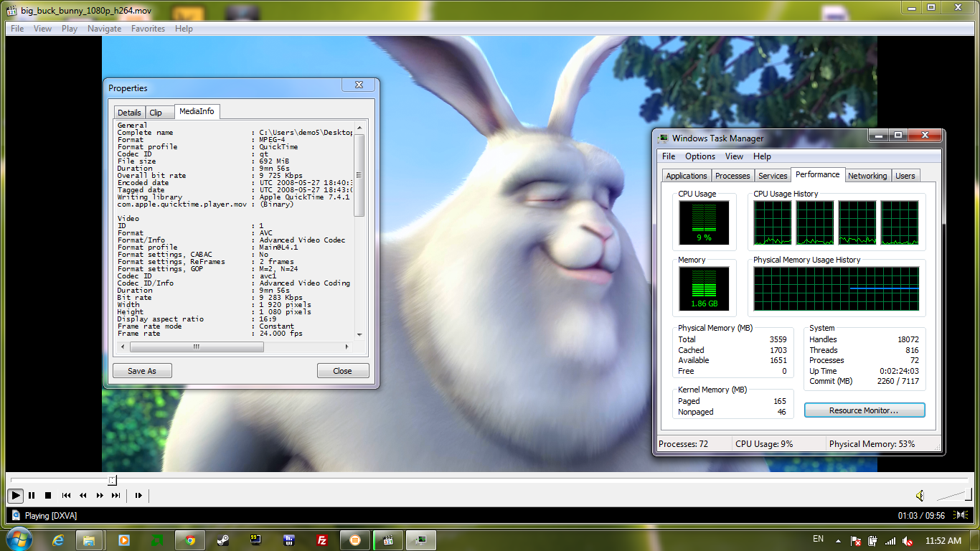Stop the video playback

48,495
